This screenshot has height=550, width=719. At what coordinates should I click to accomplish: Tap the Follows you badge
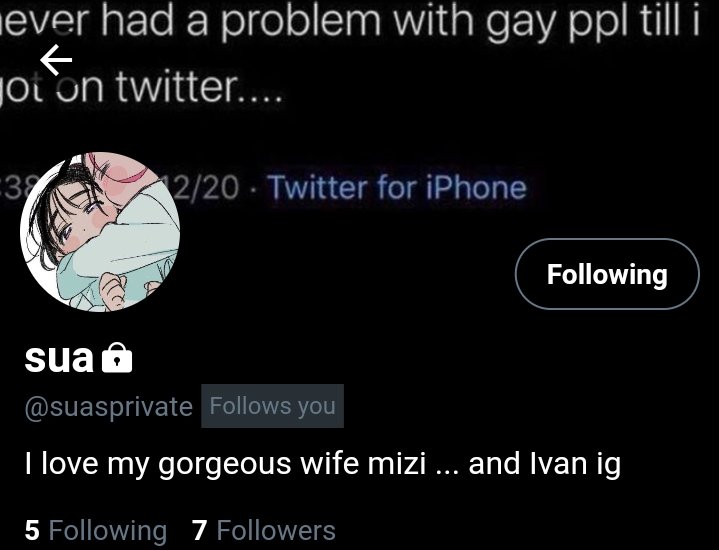click(x=272, y=406)
